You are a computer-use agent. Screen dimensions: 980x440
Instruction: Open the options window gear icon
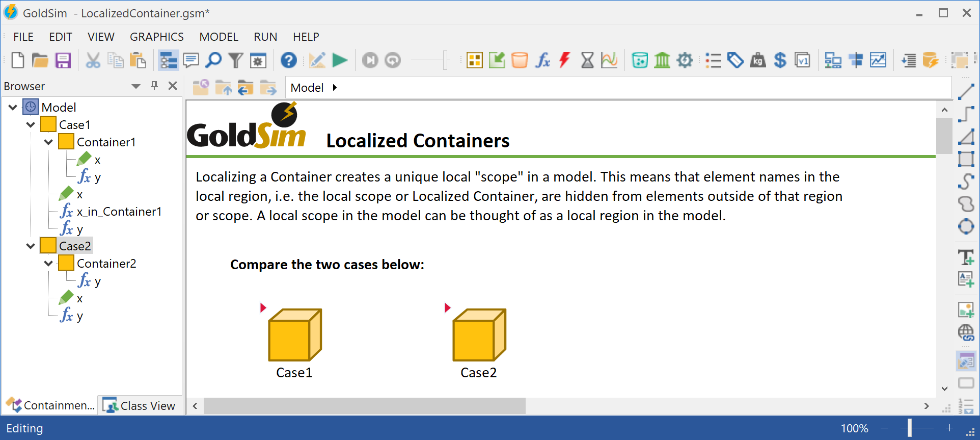(x=258, y=60)
